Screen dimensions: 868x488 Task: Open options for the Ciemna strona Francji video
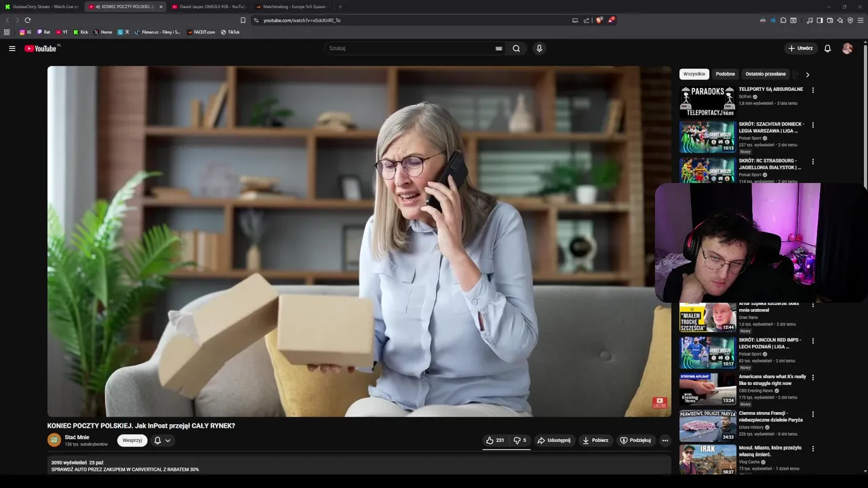point(812,414)
